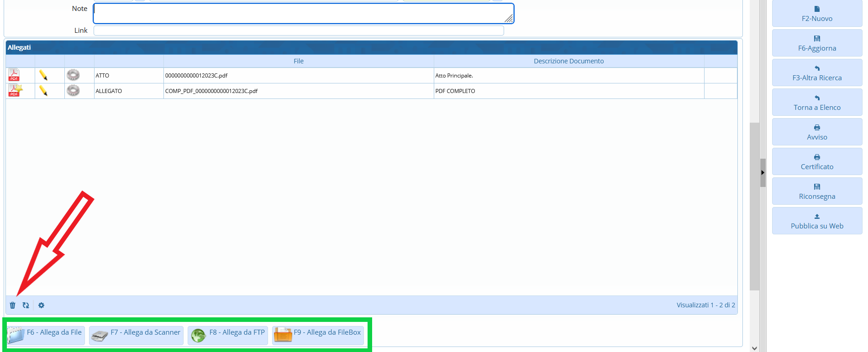Viewport: 868px width, 352px height.
Task: Click F6 - Allega da File
Action: tap(46, 335)
